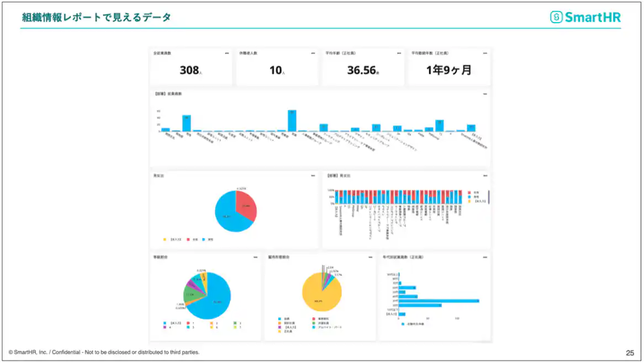
Task: Click the SmartHR logo
Action: tap(585, 17)
